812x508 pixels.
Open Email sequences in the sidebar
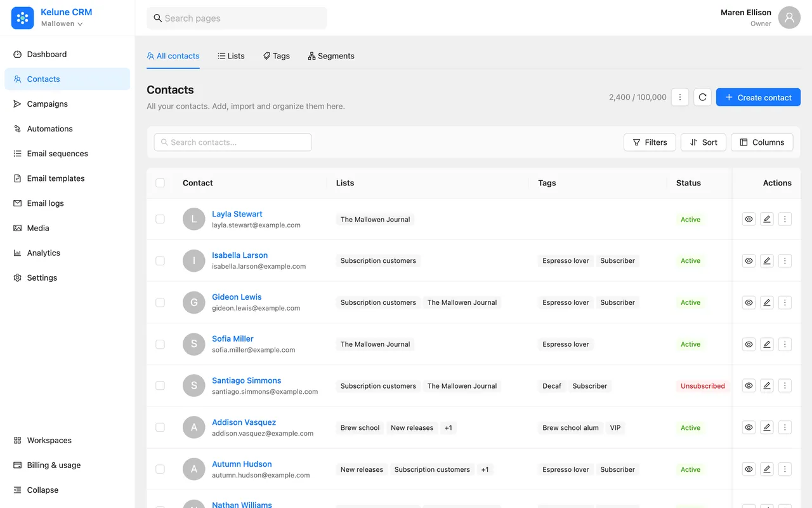67,154
